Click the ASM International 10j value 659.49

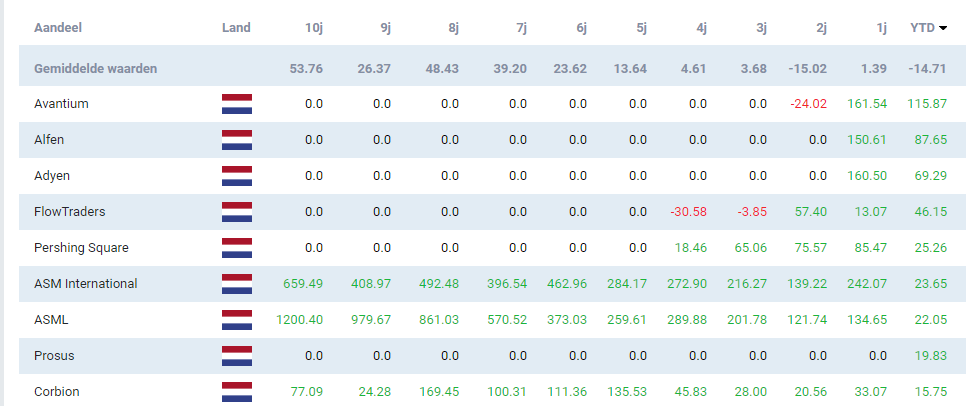click(303, 284)
